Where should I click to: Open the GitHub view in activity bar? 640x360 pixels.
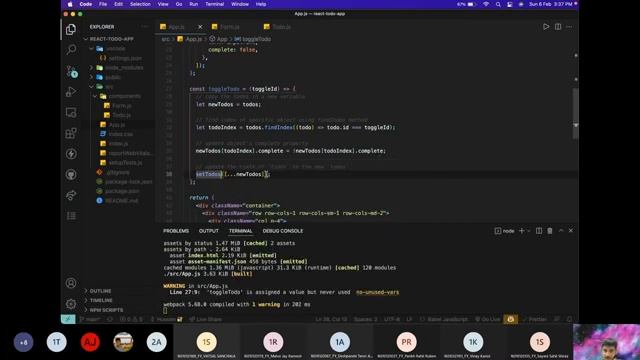click(x=71, y=175)
